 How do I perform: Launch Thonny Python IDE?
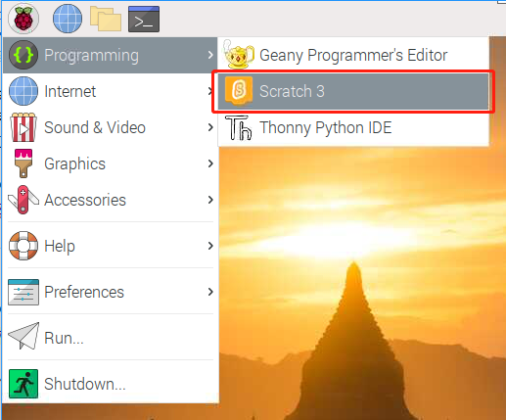(x=353, y=127)
